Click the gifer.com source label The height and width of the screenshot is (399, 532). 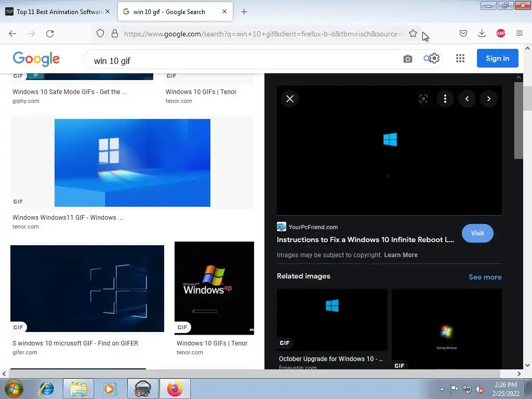25,352
